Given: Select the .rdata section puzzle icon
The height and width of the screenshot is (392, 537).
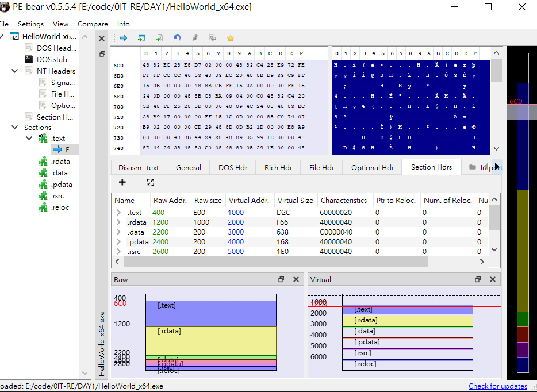Looking at the screenshot, I should [43, 162].
